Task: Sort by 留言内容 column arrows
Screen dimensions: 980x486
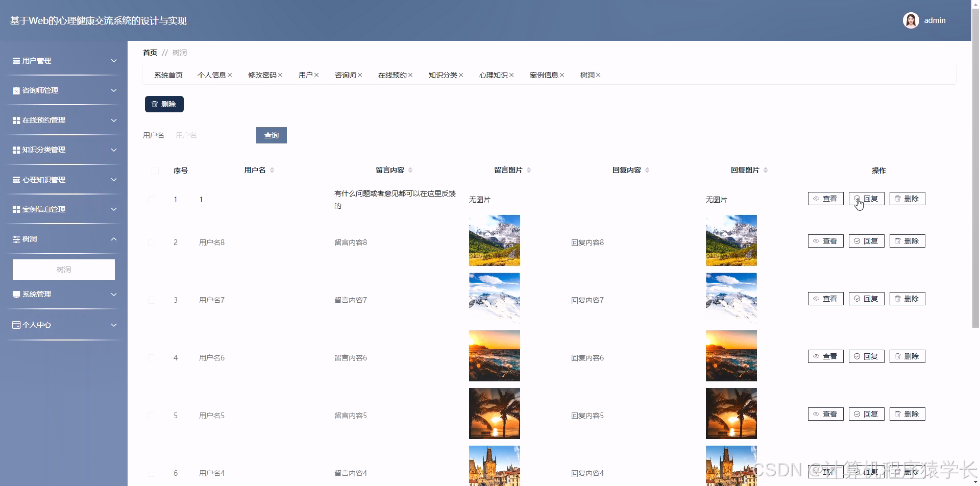Action: point(410,170)
